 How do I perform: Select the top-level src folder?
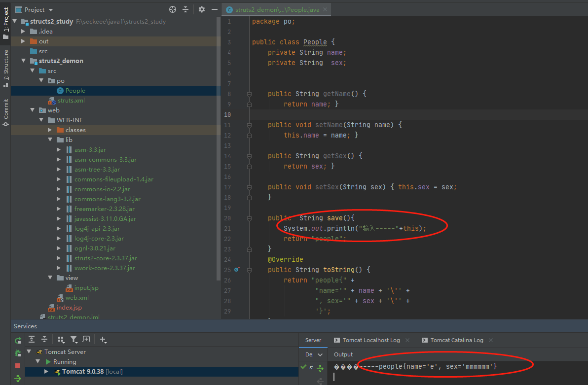(x=43, y=51)
